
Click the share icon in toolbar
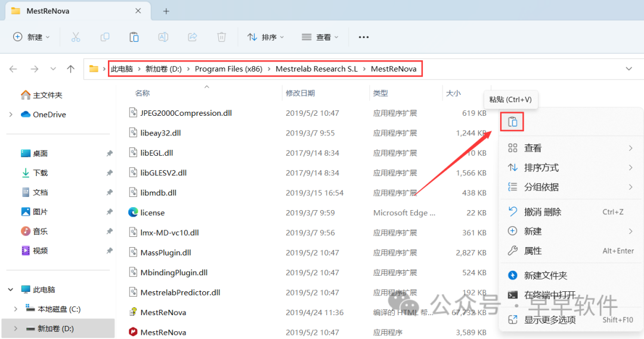point(192,37)
